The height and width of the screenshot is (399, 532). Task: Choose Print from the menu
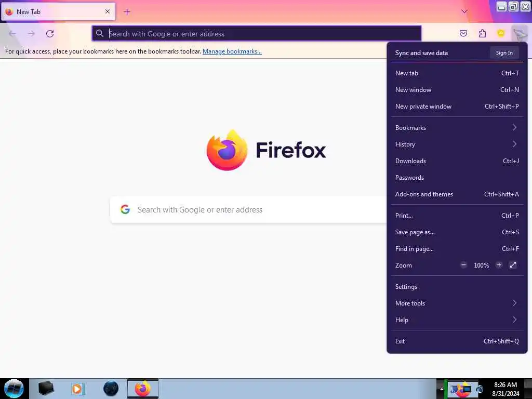(x=457, y=216)
